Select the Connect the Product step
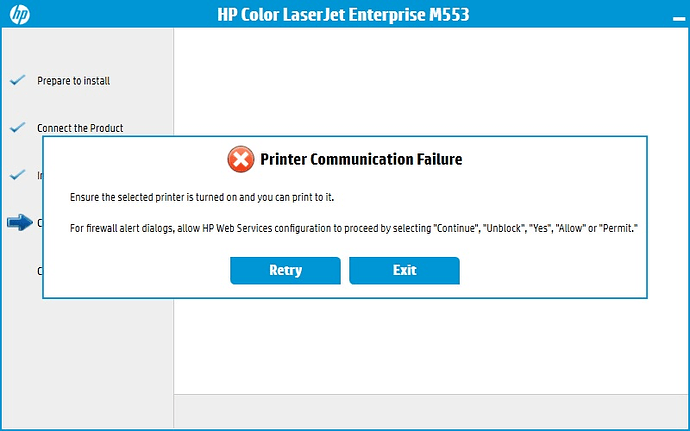 click(x=80, y=128)
